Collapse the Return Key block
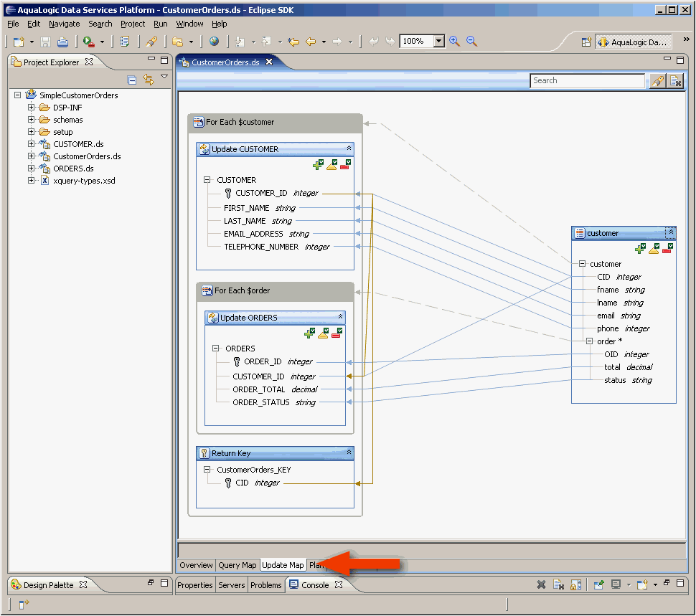This screenshot has height=616, width=696. click(349, 452)
